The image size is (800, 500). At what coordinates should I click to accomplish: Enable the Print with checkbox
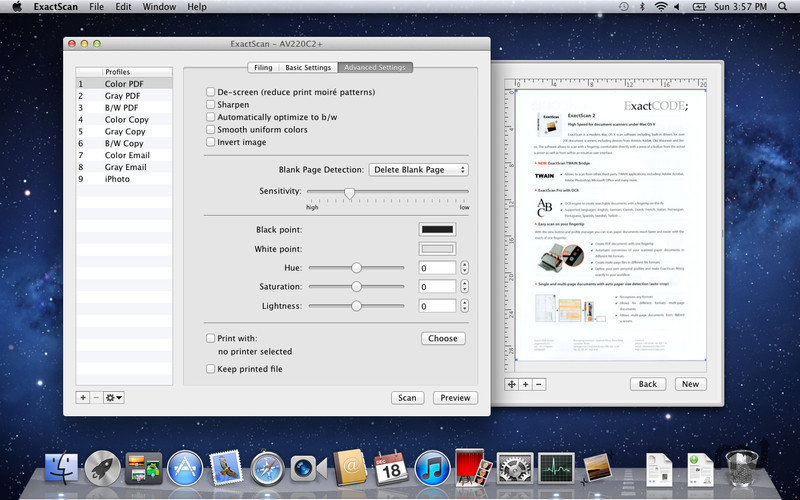click(210, 338)
